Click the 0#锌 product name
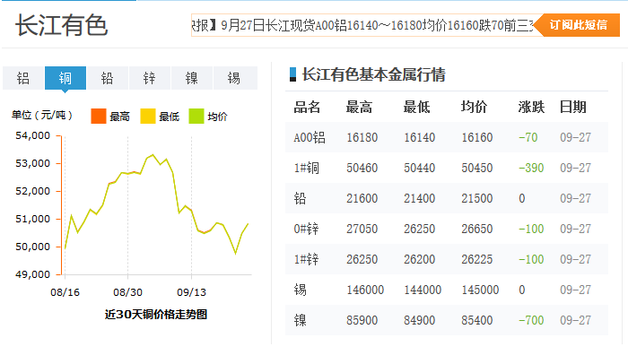The width and height of the screenshot is (628, 364). coord(307,229)
